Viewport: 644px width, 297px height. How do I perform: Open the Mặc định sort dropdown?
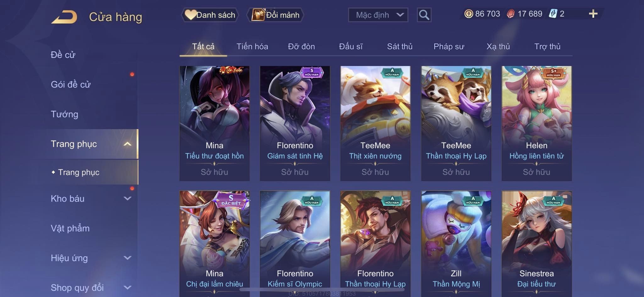[378, 15]
